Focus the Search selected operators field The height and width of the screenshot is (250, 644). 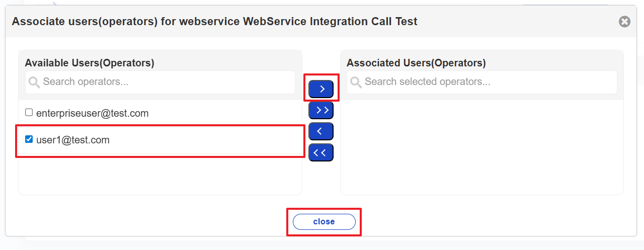(488, 82)
